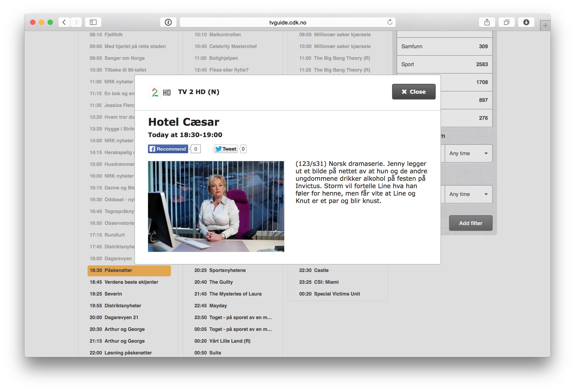This screenshot has width=575, height=392.
Task: Show all tabs overview icon
Action: point(506,22)
